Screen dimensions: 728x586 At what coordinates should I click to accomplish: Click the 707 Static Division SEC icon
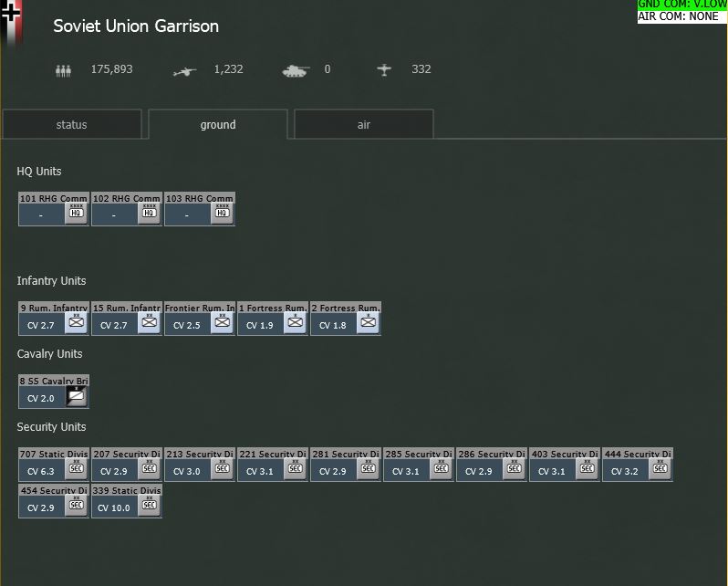click(x=76, y=468)
